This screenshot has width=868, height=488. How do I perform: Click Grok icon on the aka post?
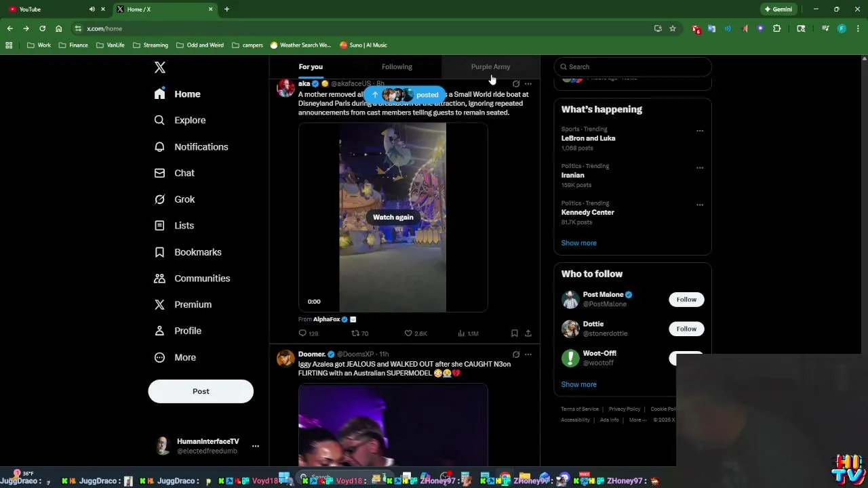pos(516,84)
